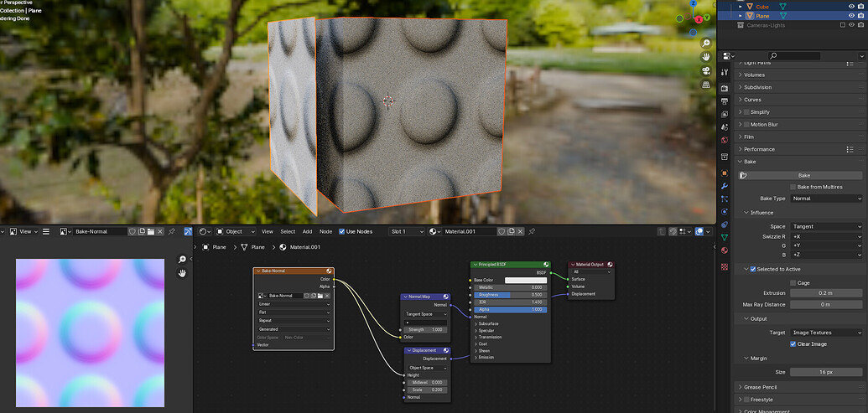Open image editor View menu
This screenshot has width=868, height=413.
[x=23, y=232]
